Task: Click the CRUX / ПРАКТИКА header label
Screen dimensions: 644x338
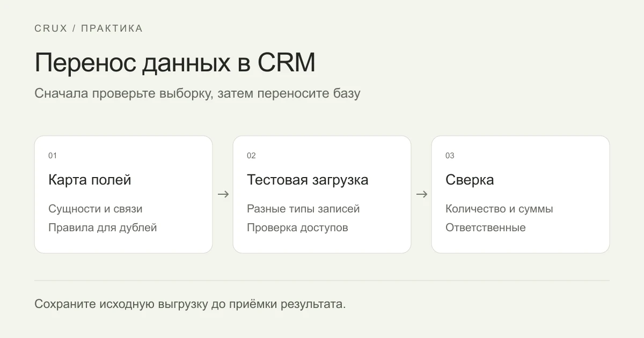Action: 89,28
